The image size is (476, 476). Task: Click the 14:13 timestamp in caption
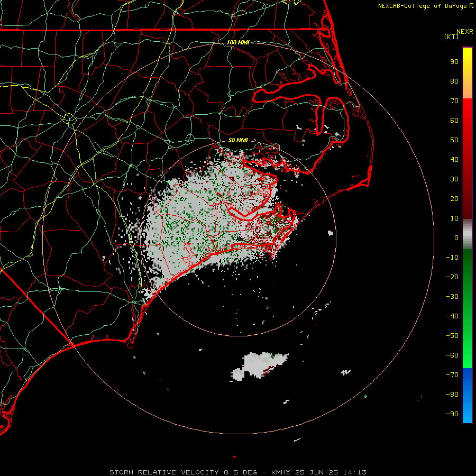(355, 472)
